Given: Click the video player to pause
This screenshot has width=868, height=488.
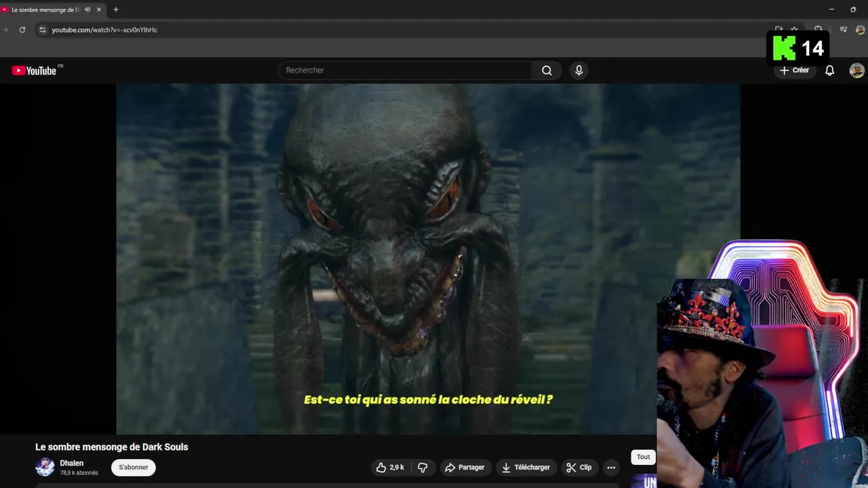Looking at the screenshot, I should 428,258.
